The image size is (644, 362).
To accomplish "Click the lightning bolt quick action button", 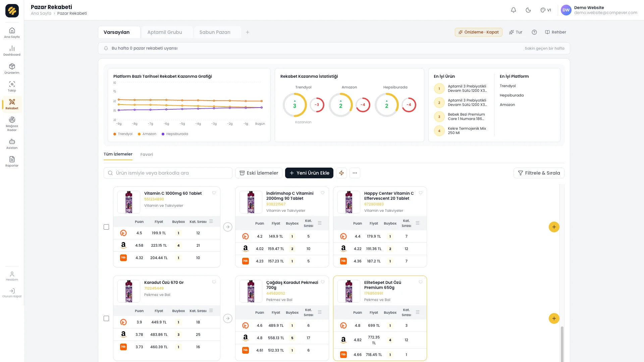I will [341, 173].
